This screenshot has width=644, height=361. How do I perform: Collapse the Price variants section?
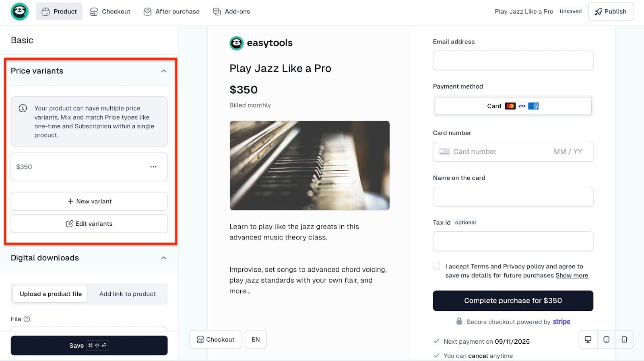(x=163, y=71)
